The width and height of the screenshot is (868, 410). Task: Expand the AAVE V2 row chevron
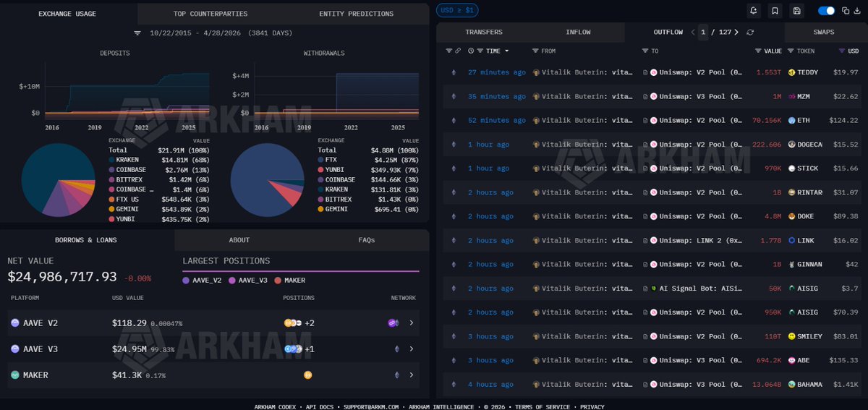tap(412, 323)
